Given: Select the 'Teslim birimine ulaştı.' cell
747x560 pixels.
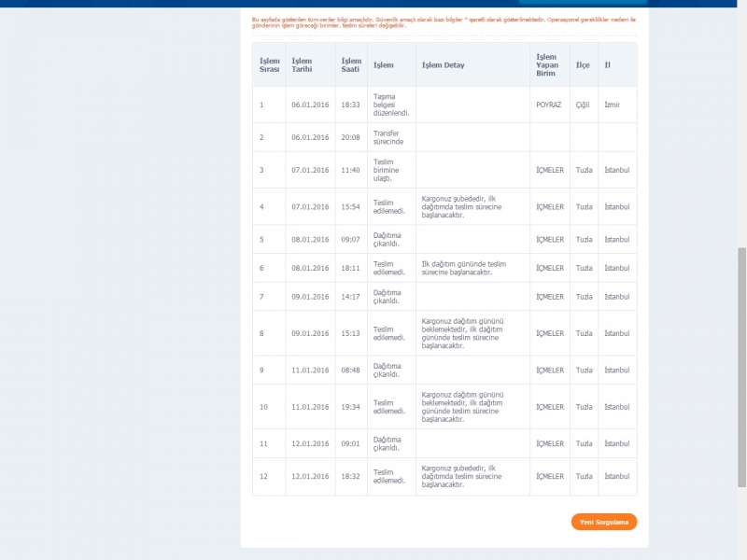Looking at the screenshot, I should tap(388, 170).
